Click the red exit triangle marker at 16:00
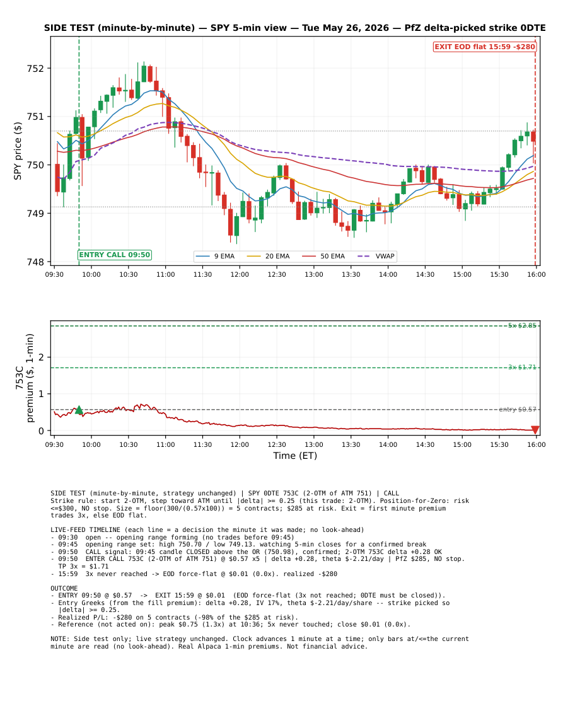Screen dimensions: 563x728 pyautogui.click(x=535, y=430)
